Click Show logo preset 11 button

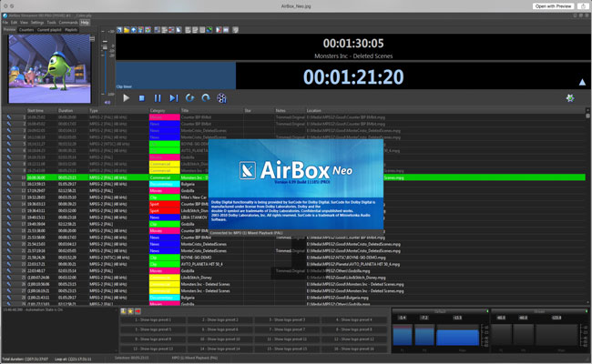tap(287, 339)
